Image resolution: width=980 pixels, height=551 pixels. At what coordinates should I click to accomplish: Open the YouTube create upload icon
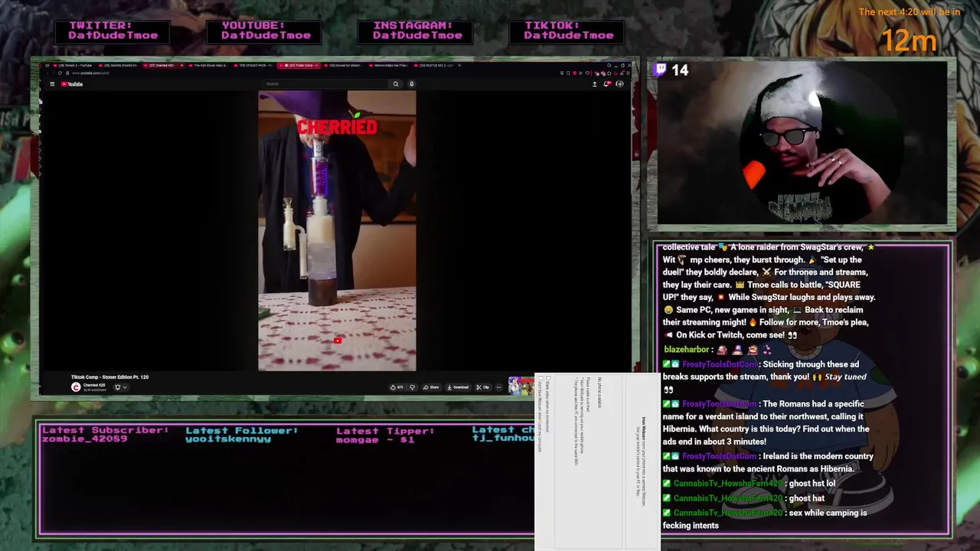point(594,84)
